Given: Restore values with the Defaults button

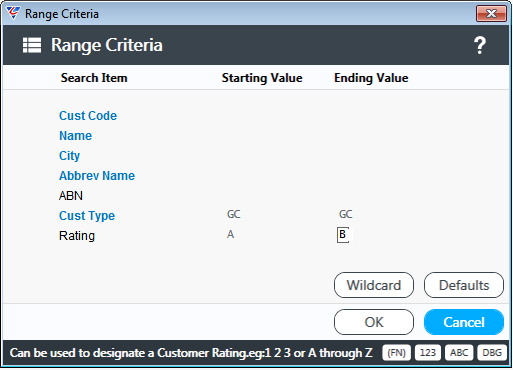Looking at the screenshot, I should coord(464,285).
